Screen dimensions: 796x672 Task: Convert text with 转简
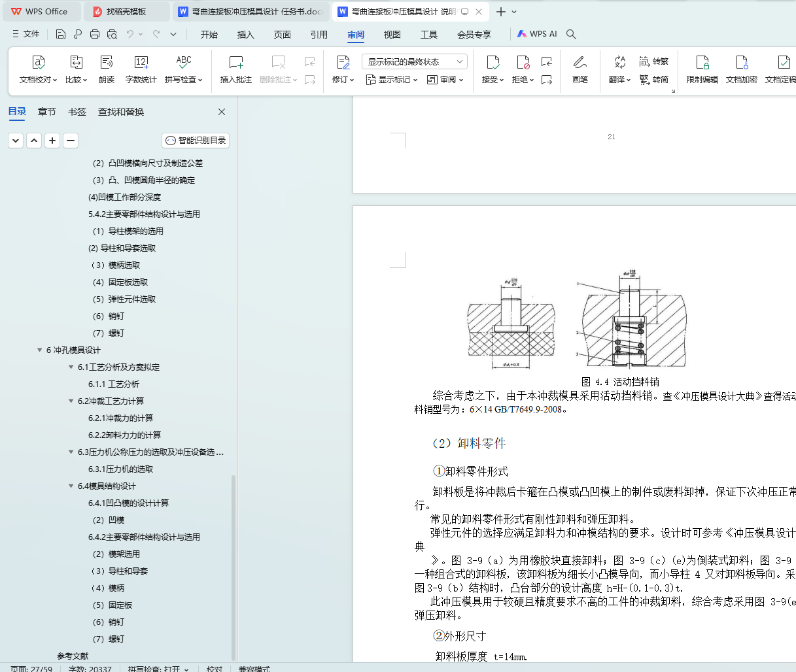tap(654, 79)
